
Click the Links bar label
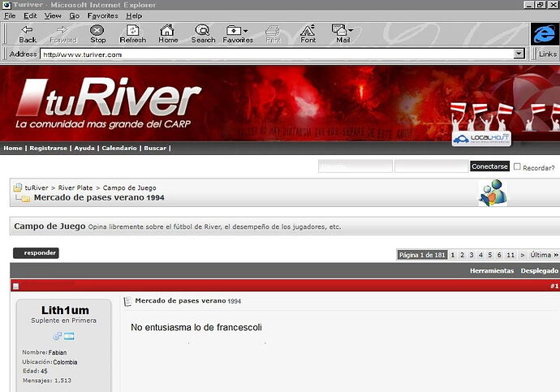click(548, 54)
